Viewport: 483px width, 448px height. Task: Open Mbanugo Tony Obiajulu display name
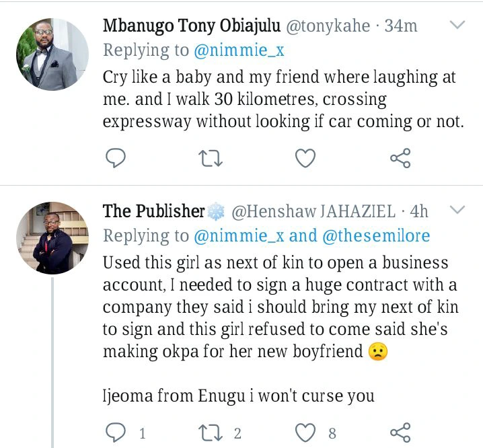point(192,26)
